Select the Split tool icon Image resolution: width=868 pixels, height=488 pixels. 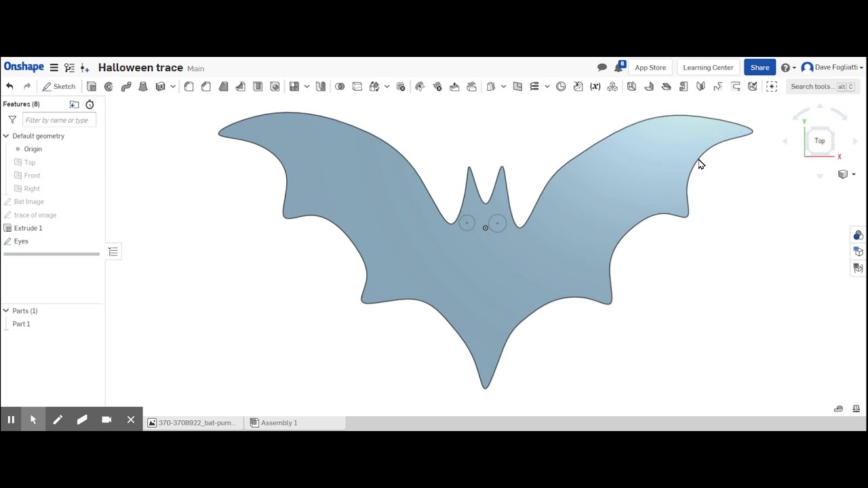tap(357, 87)
